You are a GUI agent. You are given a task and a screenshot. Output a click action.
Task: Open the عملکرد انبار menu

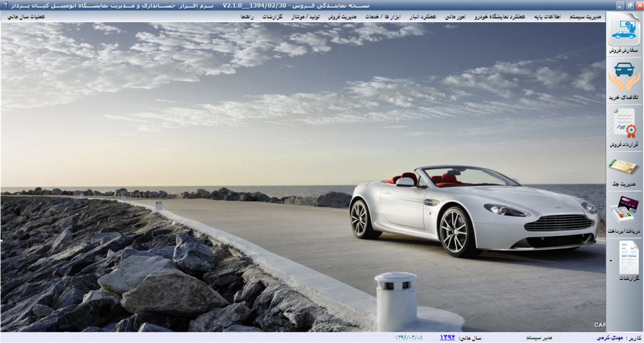point(423,17)
